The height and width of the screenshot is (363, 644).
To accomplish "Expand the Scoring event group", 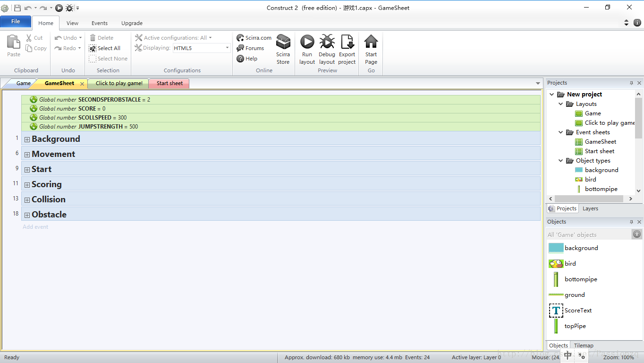I will [27, 185].
